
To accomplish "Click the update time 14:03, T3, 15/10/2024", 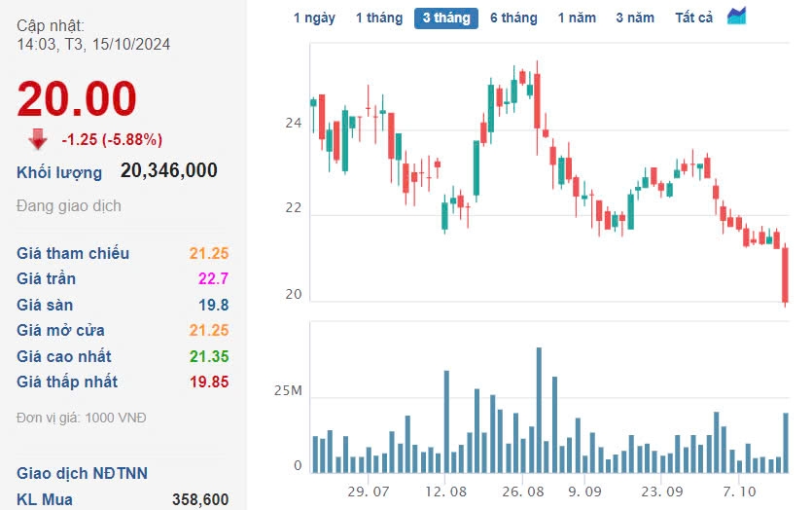I will [93, 45].
